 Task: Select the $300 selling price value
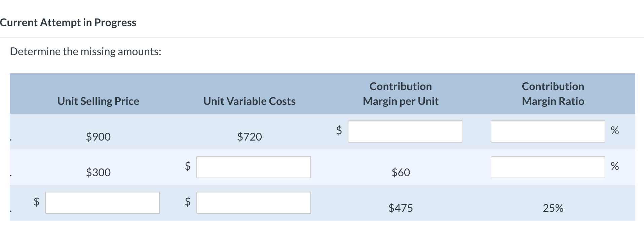coord(98,172)
